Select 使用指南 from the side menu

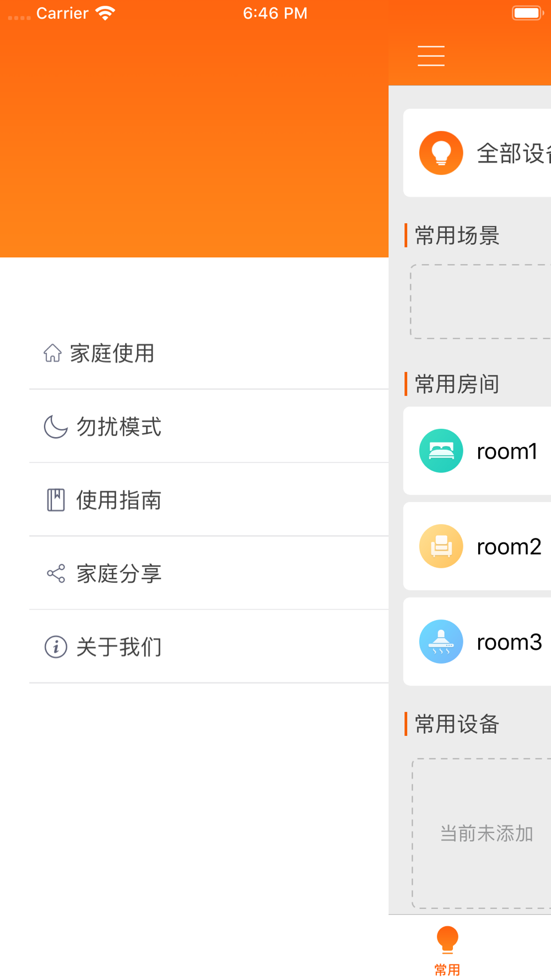(119, 500)
